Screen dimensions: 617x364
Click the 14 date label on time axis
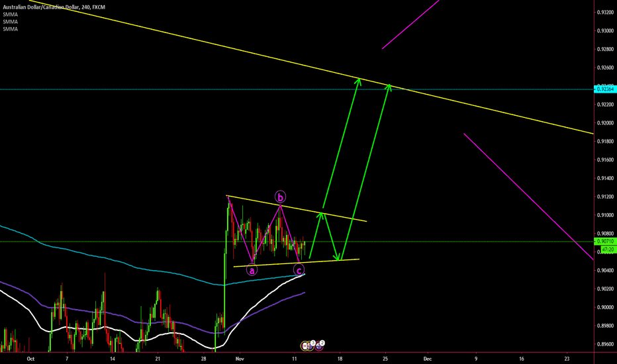pos(113,359)
